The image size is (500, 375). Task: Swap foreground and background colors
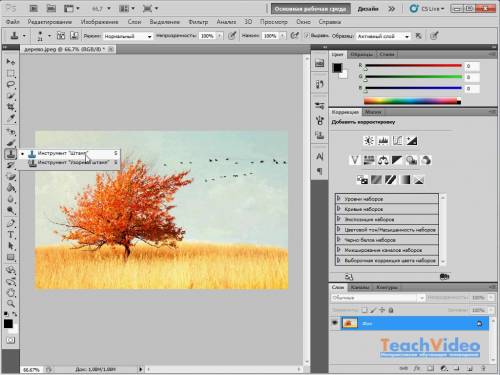click(x=15, y=314)
